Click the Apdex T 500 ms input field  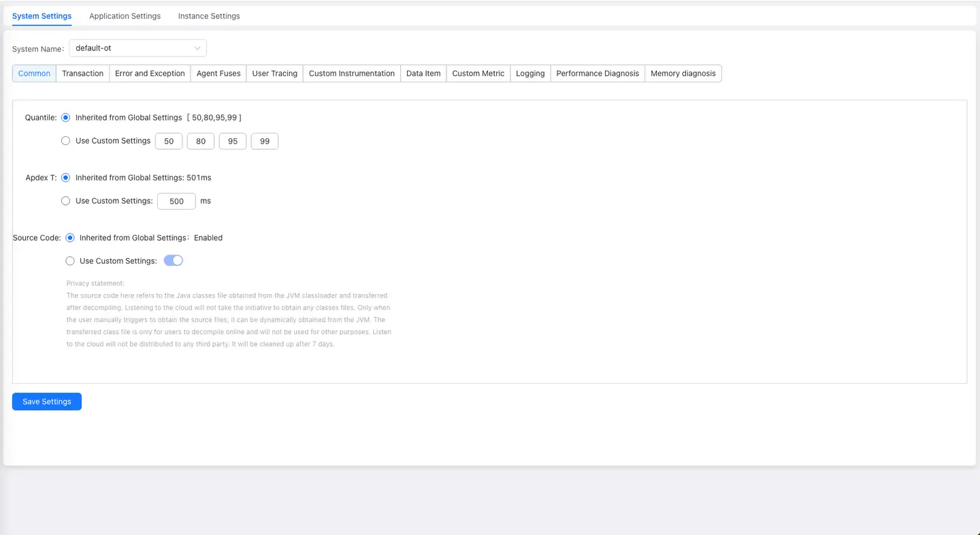point(176,201)
